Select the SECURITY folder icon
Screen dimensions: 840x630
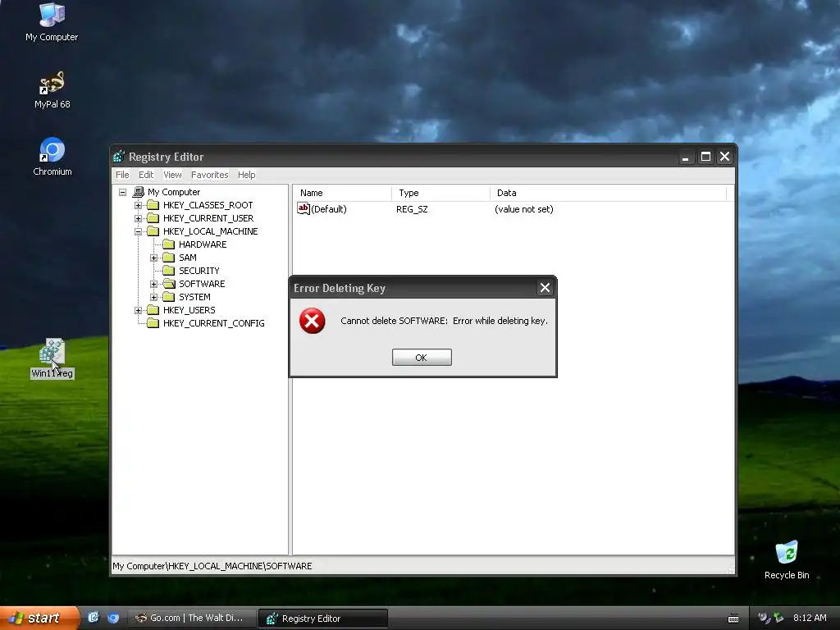(x=169, y=271)
